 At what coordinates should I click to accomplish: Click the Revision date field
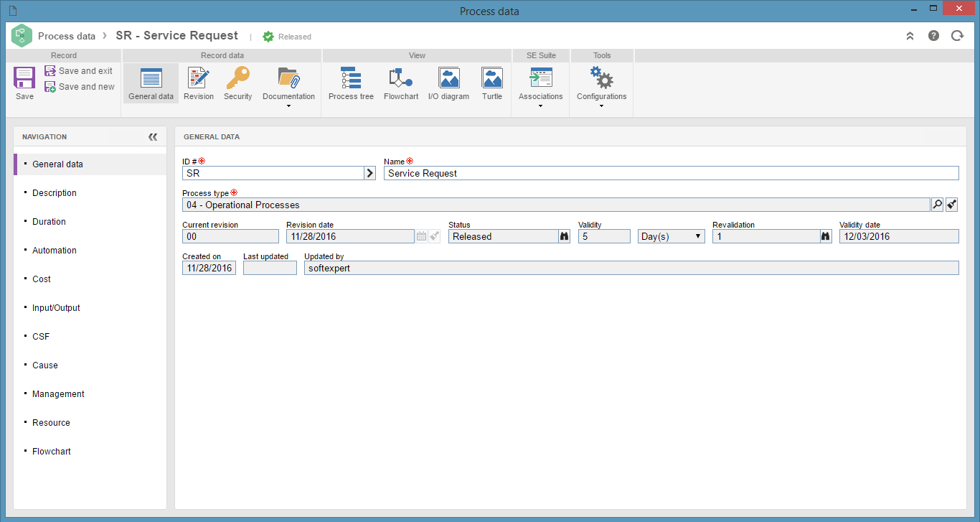point(350,236)
